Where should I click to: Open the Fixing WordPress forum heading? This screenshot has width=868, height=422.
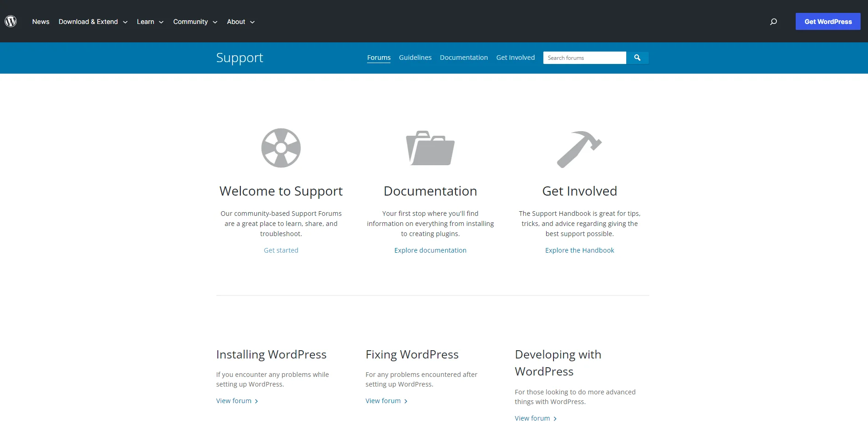point(412,354)
